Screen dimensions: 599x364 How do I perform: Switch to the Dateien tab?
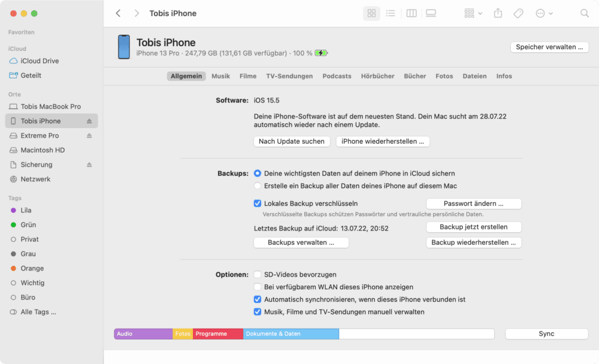tap(474, 76)
